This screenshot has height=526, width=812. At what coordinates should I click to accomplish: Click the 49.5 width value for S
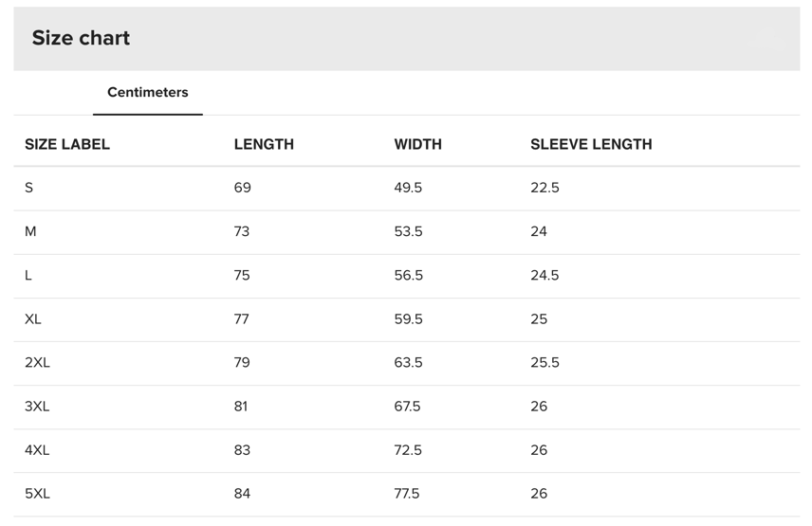point(408,188)
